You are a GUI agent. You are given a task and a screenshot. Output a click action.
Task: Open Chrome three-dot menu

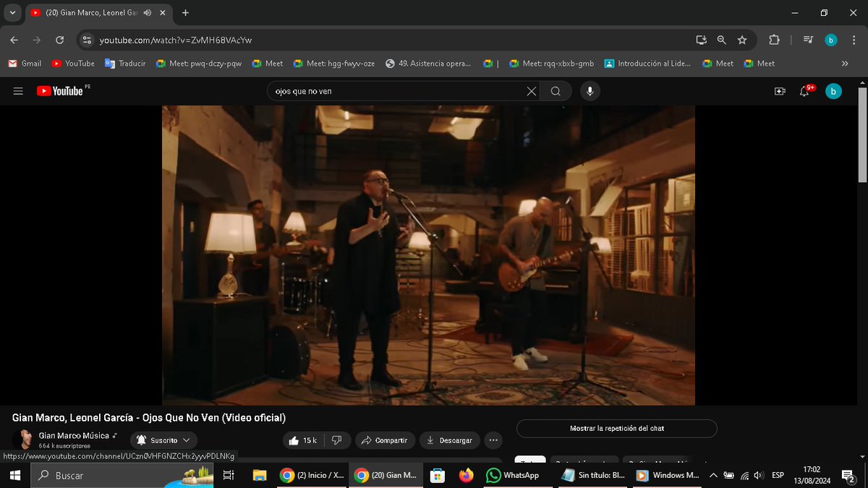coord(853,40)
